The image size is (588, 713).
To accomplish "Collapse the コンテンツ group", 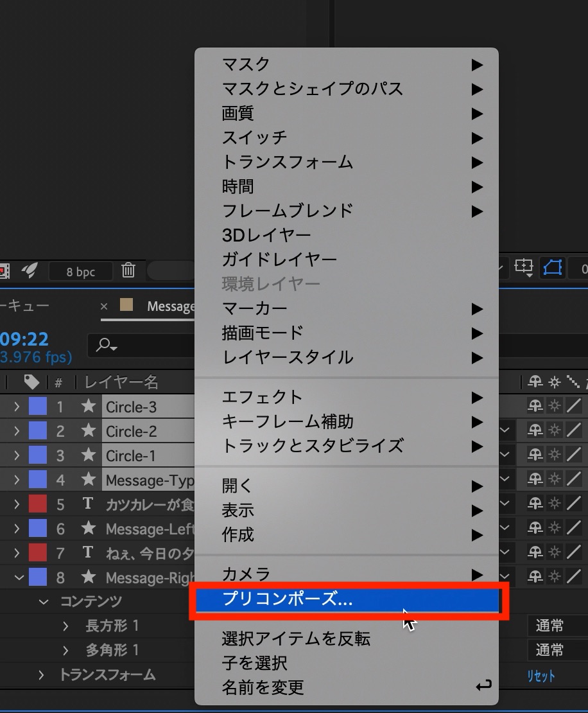I will click(44, 602).
